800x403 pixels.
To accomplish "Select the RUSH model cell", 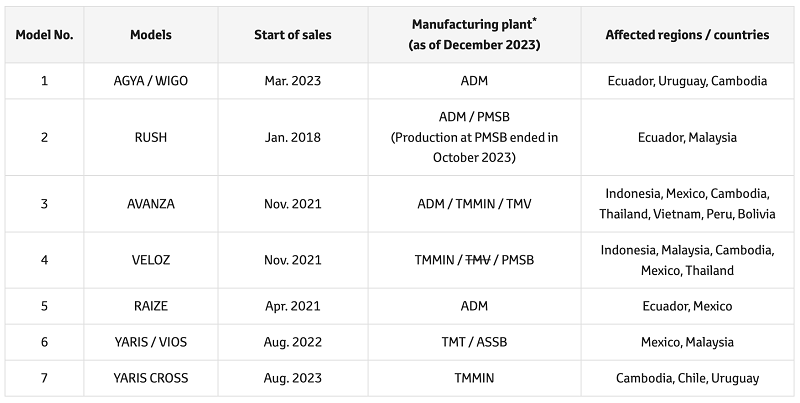I will pyautogui.click(x=151, y=137).
